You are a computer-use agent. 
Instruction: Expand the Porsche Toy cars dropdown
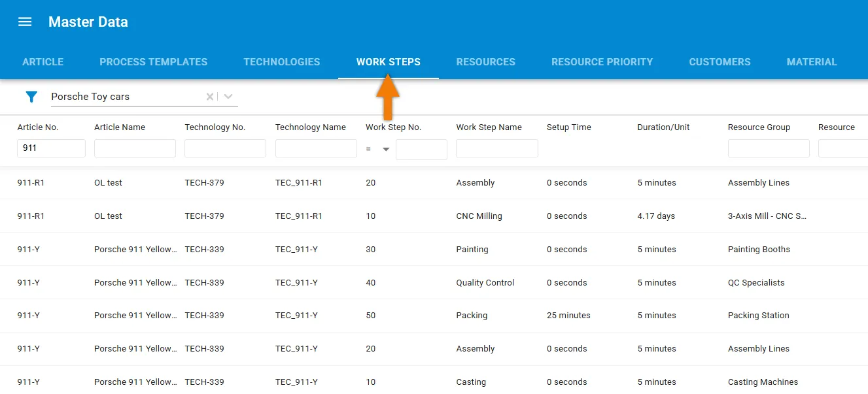[x=228, y=97]
